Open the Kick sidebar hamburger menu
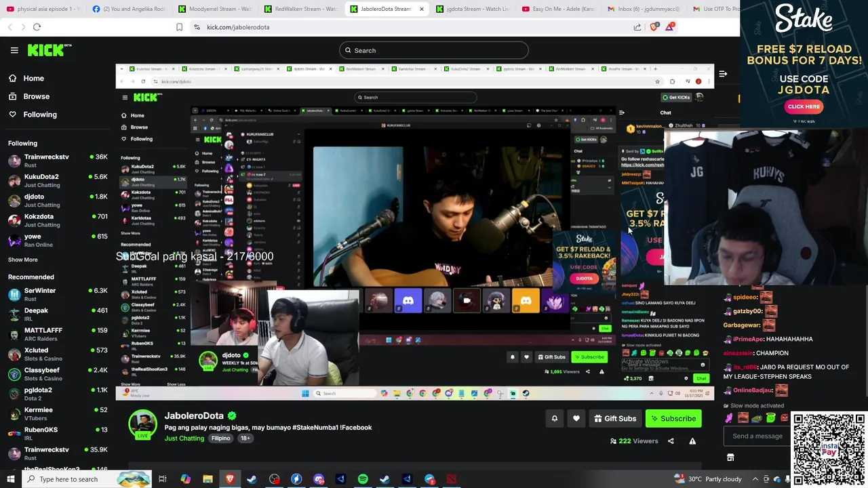The height and width of the screenshot is (488, 868). [x=14, y=50]
